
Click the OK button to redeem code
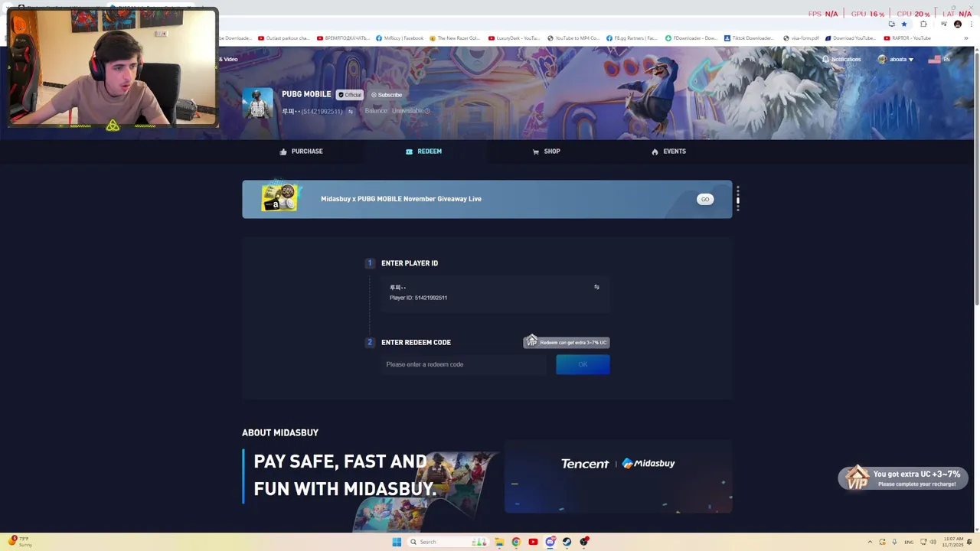[x=583, y=364]
